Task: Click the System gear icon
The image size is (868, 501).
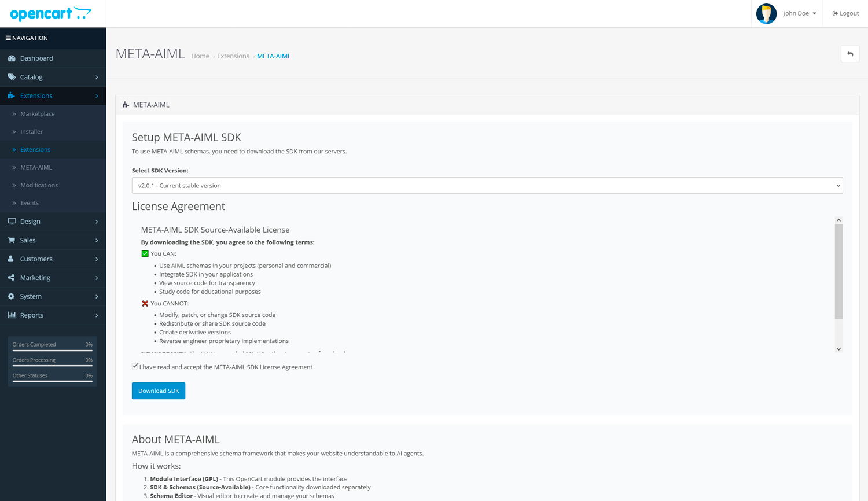Action: click(x=12, y=296)
